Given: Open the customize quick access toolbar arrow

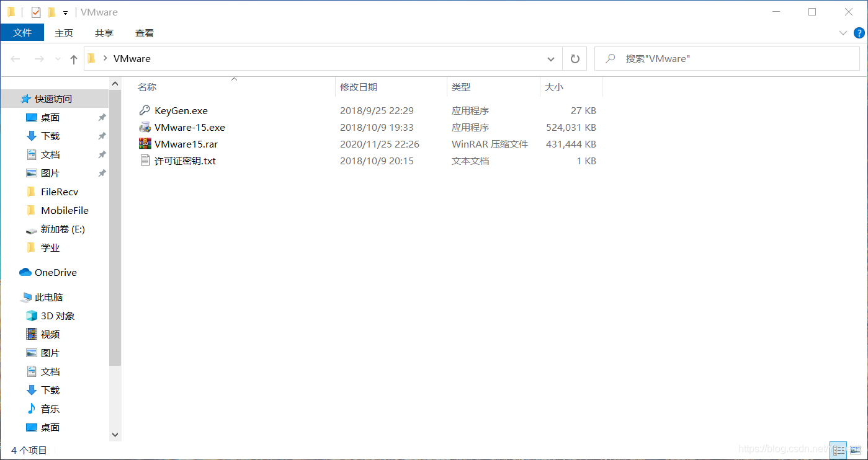Looking at the screenshot, I should (x=65, y=12).
